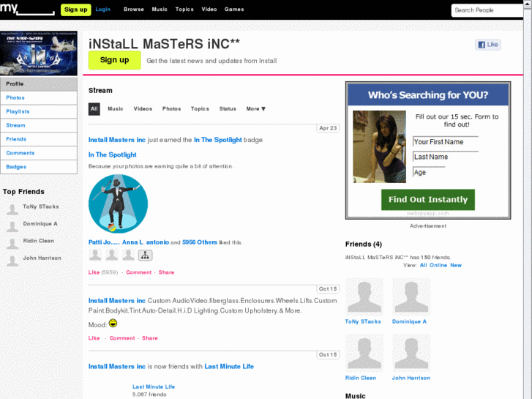Select the Photos stream filter tab
The image size is (532, 399).
pos(172,109)
